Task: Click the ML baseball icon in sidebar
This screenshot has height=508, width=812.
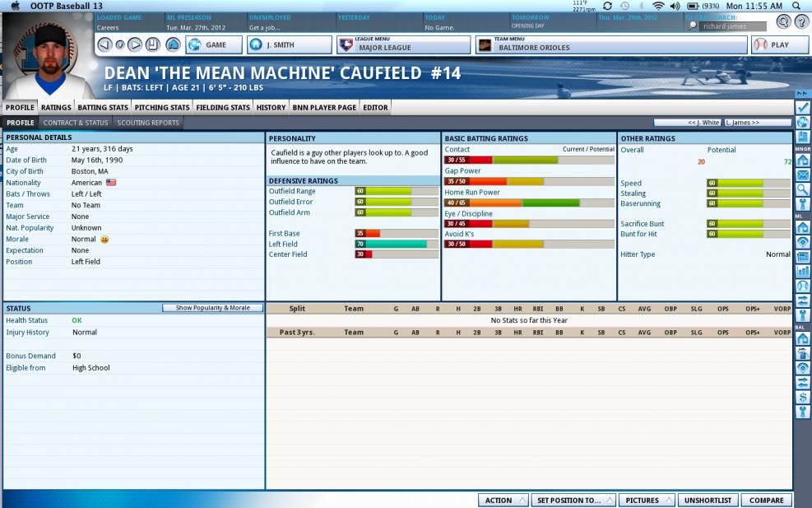Action: click(803, 286)
